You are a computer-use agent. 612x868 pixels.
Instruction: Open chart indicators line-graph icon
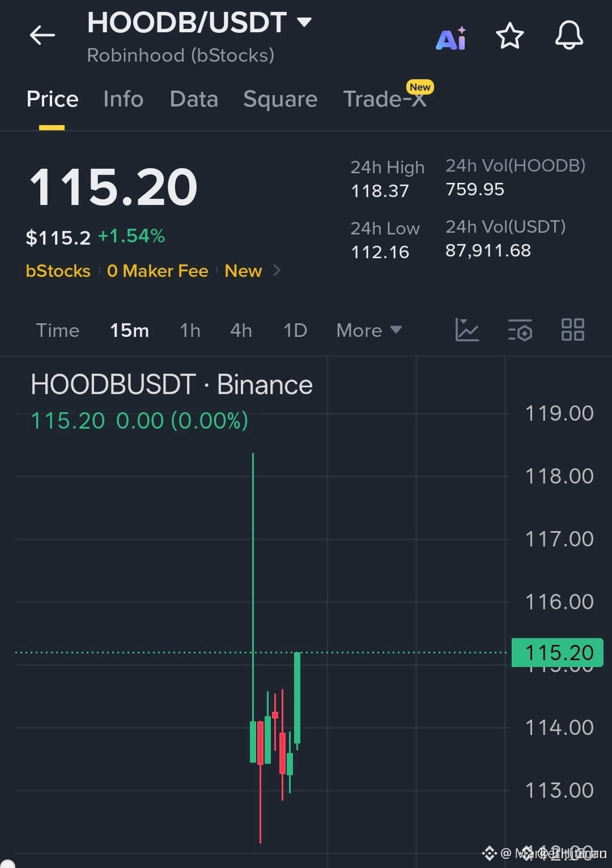click(x=467, y=330)
